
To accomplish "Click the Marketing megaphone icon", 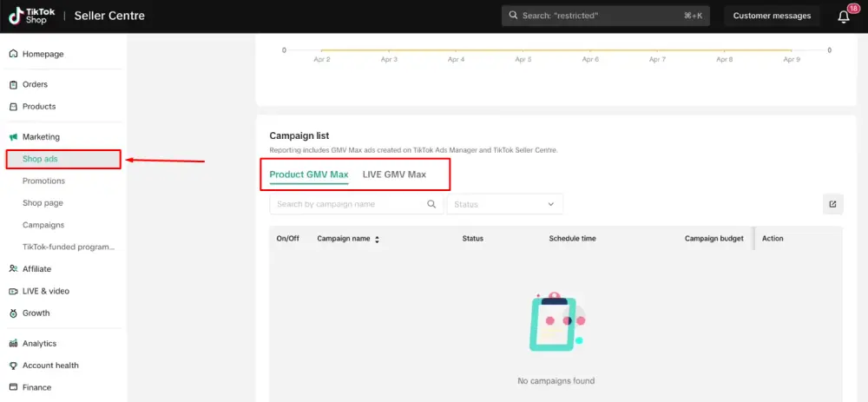I will [13, 137].
